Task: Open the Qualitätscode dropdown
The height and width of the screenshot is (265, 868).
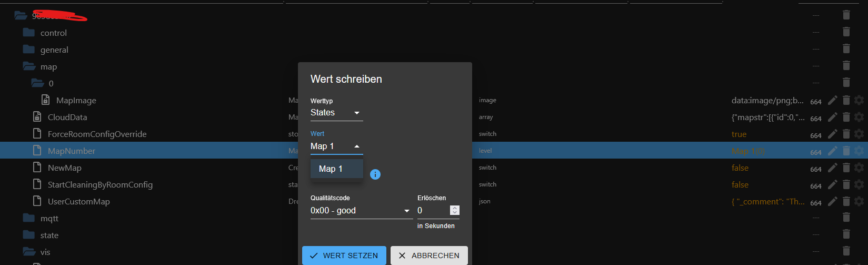Action: (x=361, y=211)
